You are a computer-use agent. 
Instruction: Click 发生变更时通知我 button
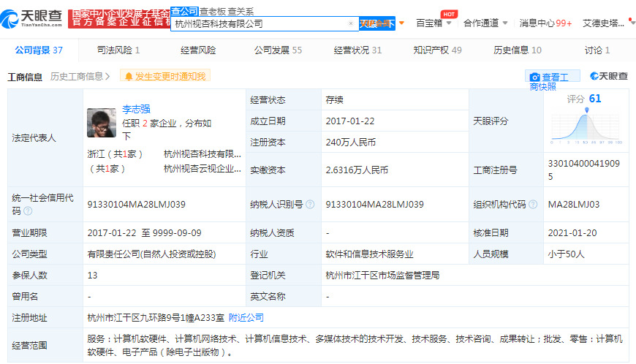pyautogui.click(x=165, y=76)
